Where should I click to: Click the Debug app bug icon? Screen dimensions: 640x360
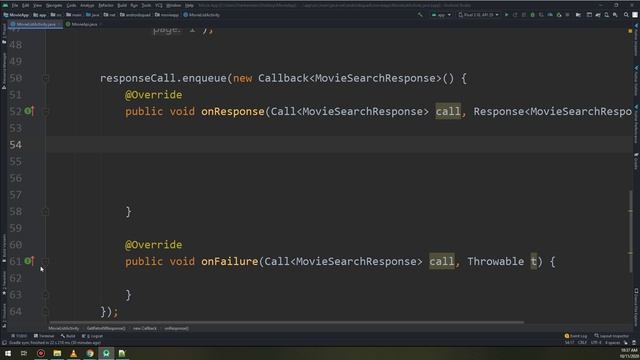coord(532,15)
